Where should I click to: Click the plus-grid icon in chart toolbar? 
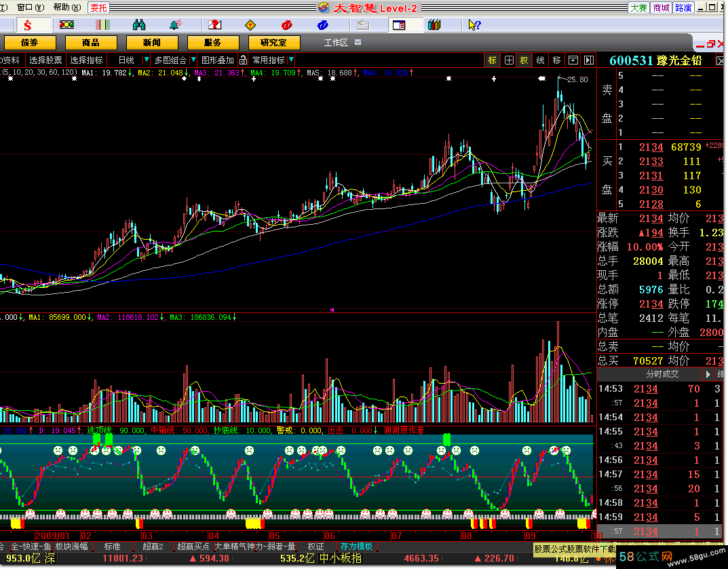click(509, 60)
